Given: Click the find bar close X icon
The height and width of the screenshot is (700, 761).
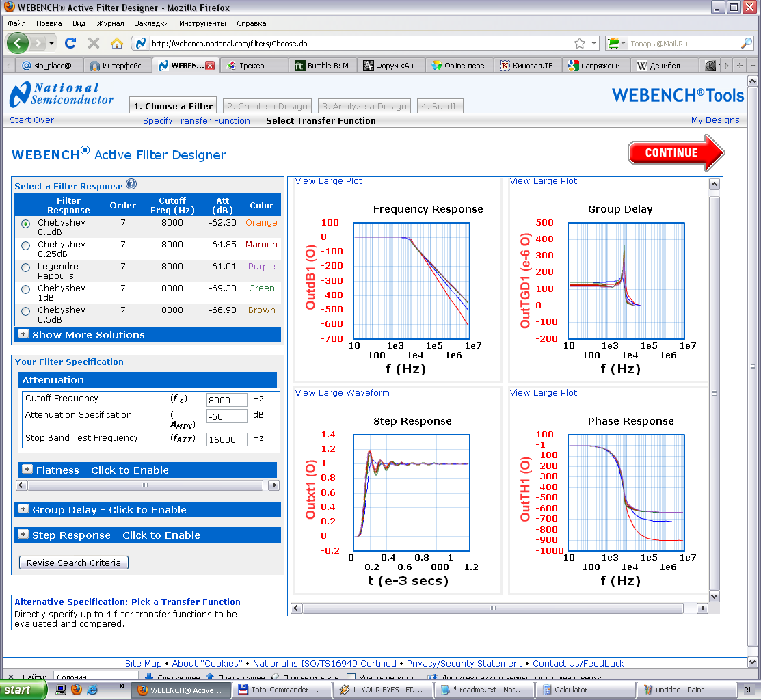Looking at the screenshot, I should 11,677.
